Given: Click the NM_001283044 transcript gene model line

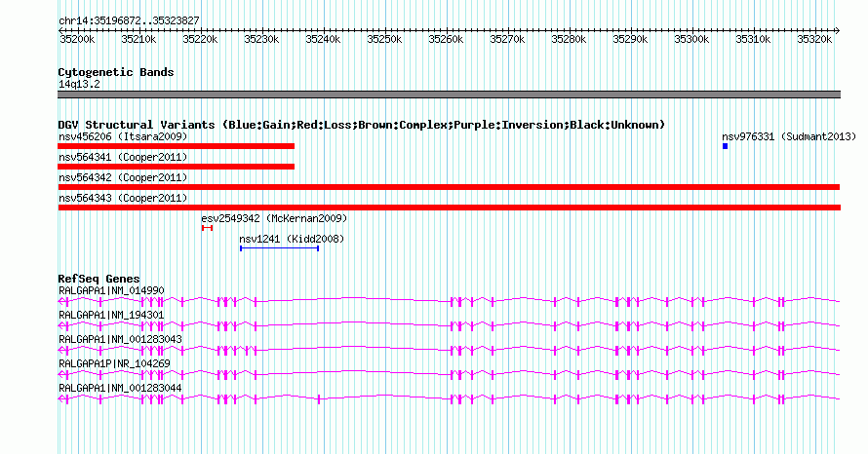Looking at the screenshot, I should pos(449,398).
